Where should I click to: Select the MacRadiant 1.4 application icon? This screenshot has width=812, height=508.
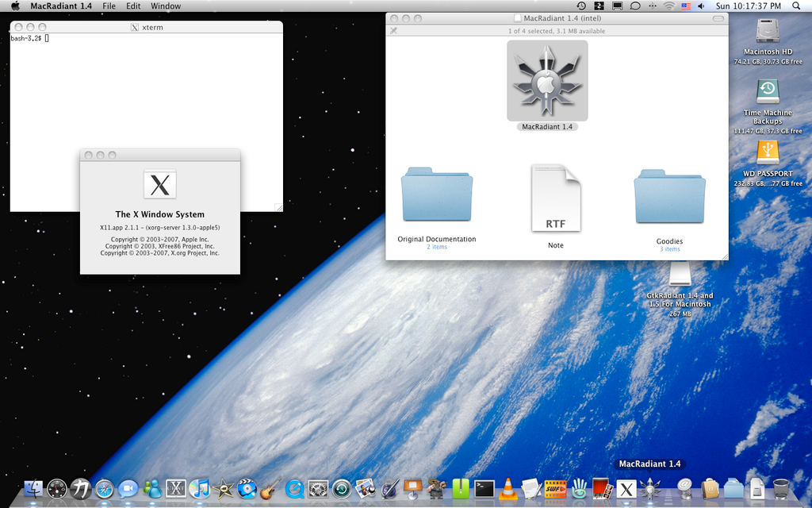point(547,81)
